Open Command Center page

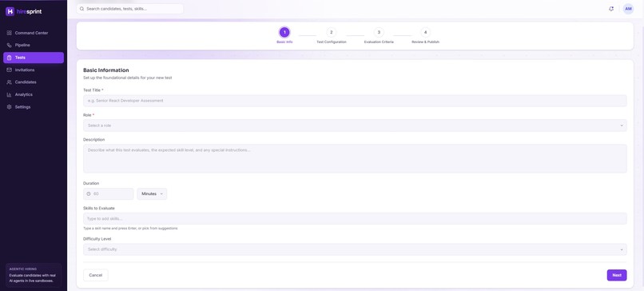pos(34,33)
